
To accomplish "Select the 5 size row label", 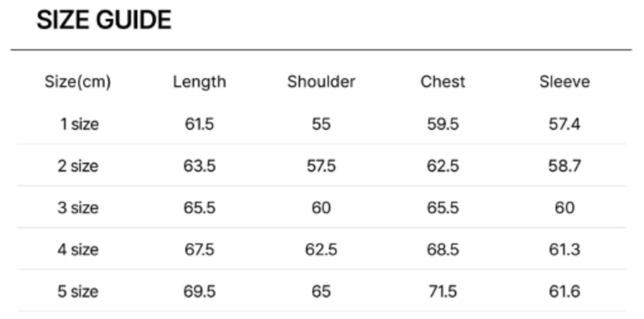I will pyautogui.click(x=78, y=292).
